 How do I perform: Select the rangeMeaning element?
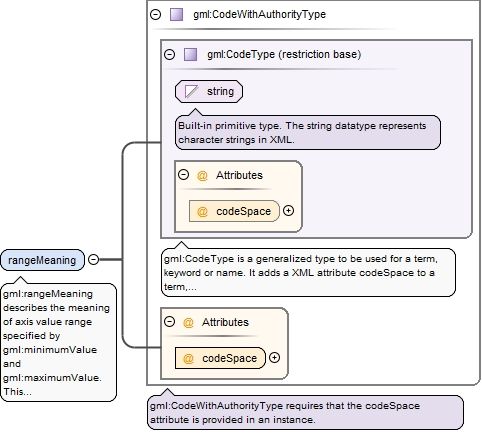point(43,260)
